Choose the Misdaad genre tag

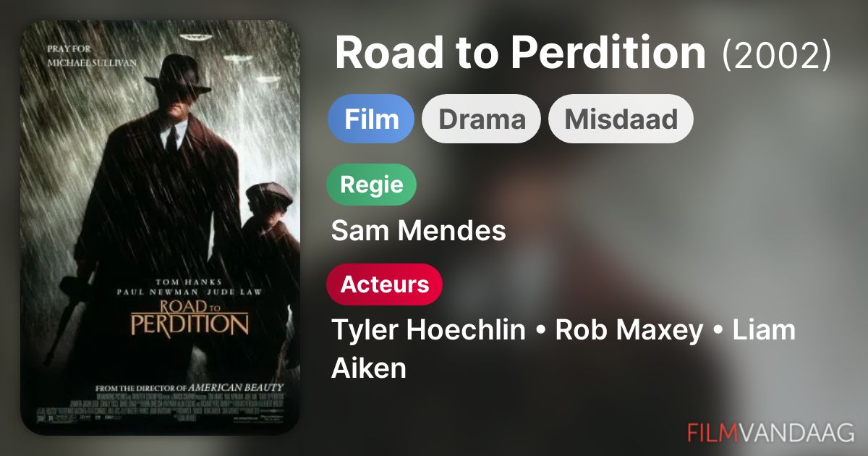pyautogui.click(x=621, y=119)
